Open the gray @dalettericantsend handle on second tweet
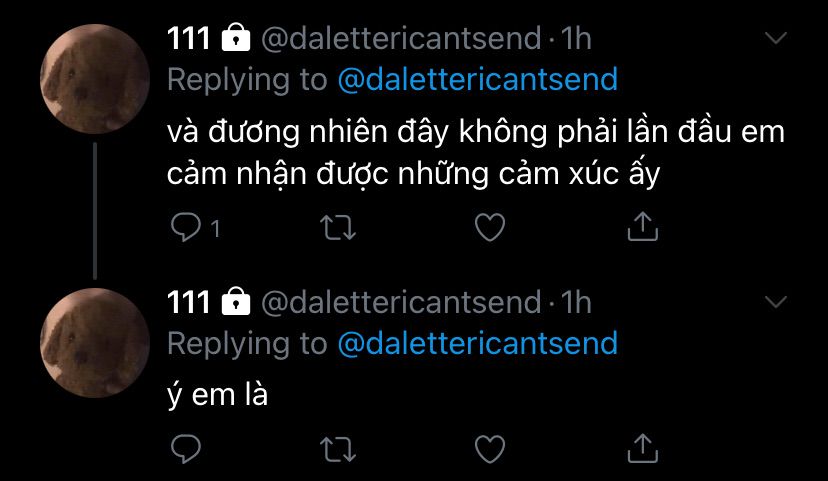The height and width of the screenshot is (481, 828). click(401, 303)
